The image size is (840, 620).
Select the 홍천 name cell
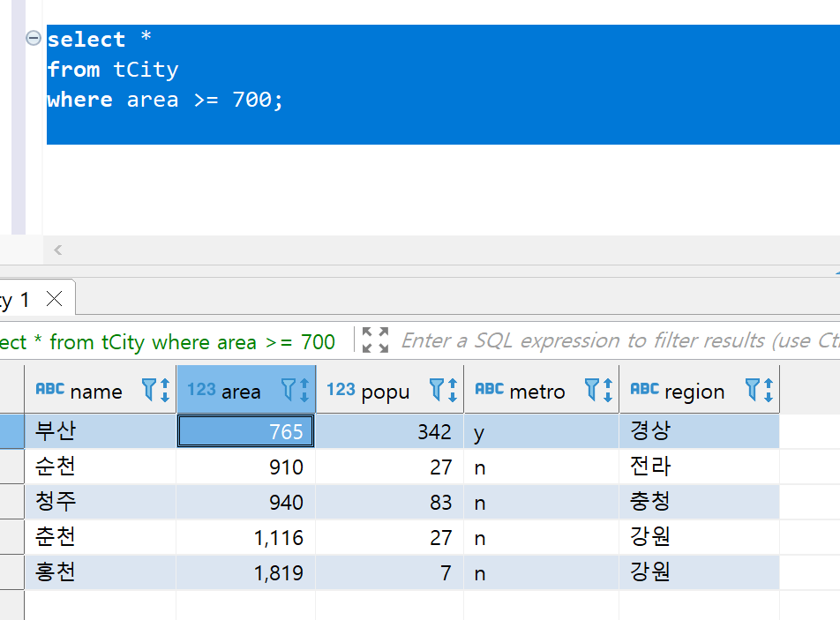click(101, 572)
